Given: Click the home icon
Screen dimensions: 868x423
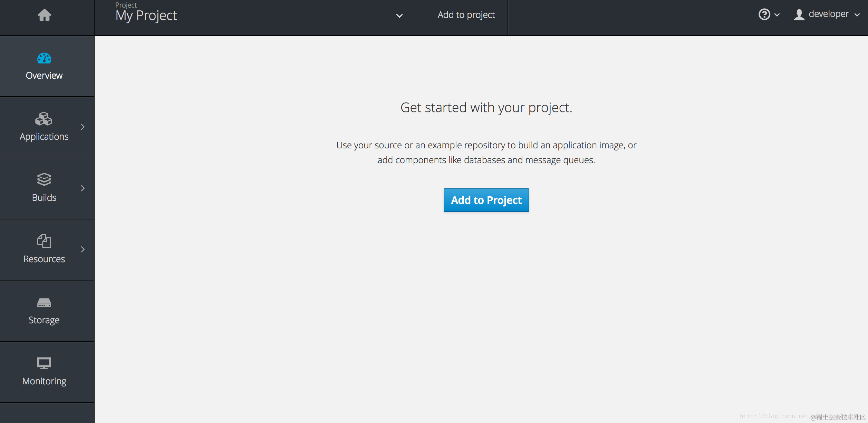Looking at the screenshot, I should pos(45,15).
